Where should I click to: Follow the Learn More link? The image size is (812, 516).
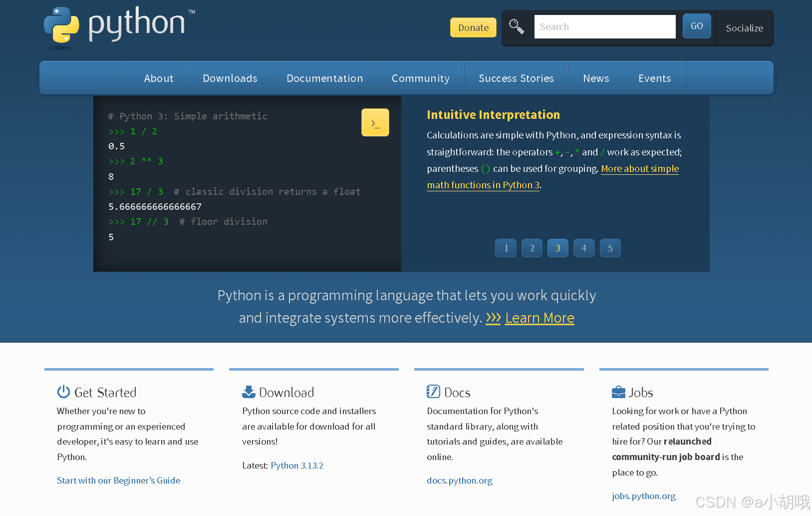(540, 318)
